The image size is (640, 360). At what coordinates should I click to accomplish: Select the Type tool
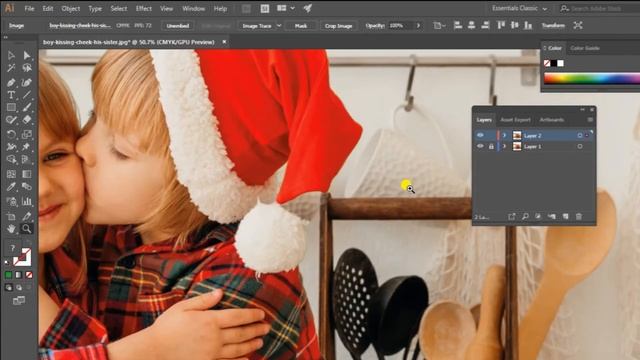coord(11,95)
